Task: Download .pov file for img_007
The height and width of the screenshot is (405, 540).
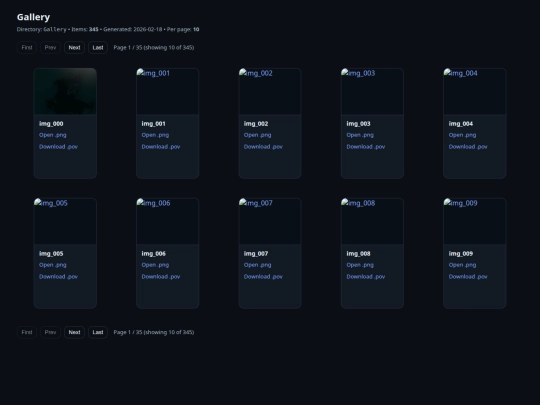Action: pos(263,277)
